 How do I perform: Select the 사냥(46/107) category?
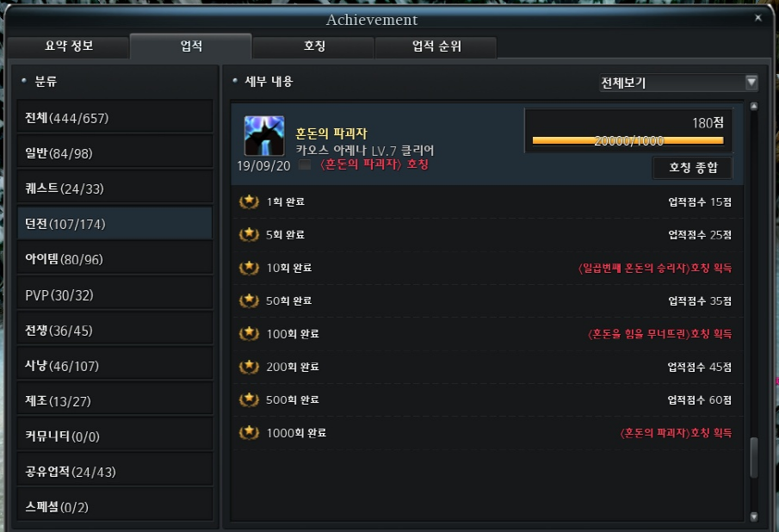pyautogui.click(x=114, y=366)
